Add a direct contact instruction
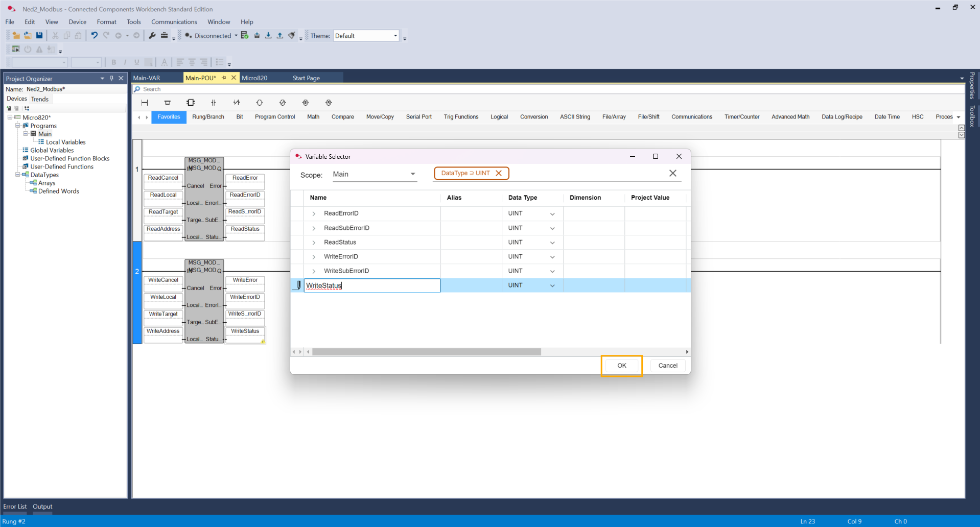980x527 pixels. tap(214, 103)
